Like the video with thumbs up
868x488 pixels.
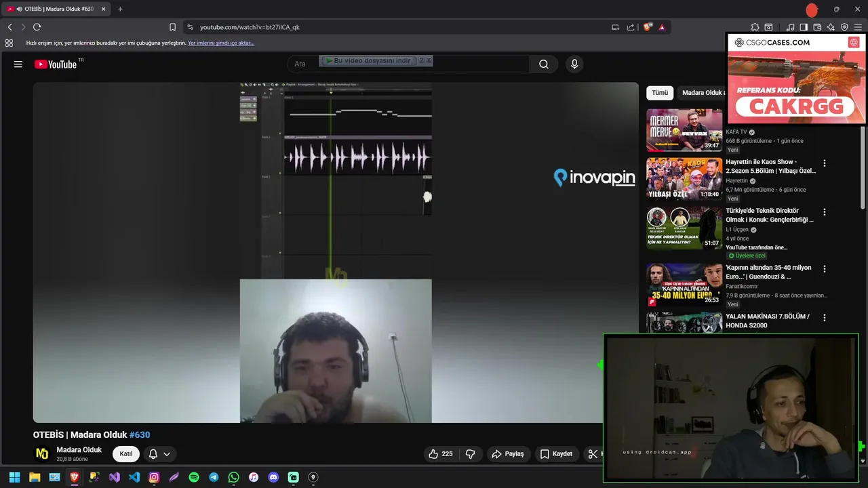tap(440, 453)
